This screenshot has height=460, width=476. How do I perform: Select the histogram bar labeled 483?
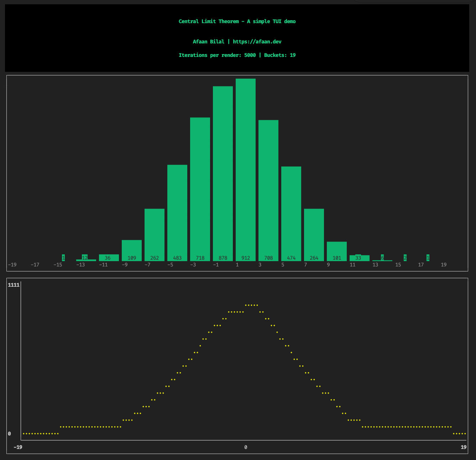(x=177, y=213)
